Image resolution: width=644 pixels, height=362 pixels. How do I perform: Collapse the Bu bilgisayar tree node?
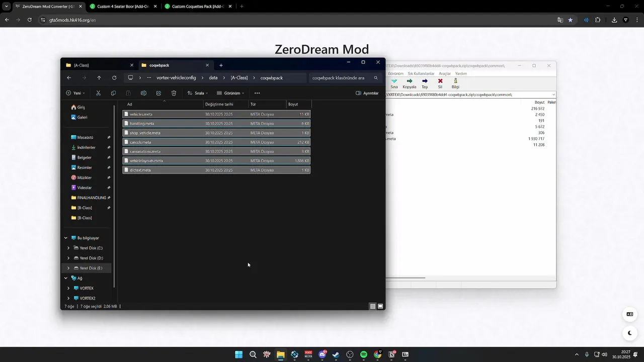(65, 238)
